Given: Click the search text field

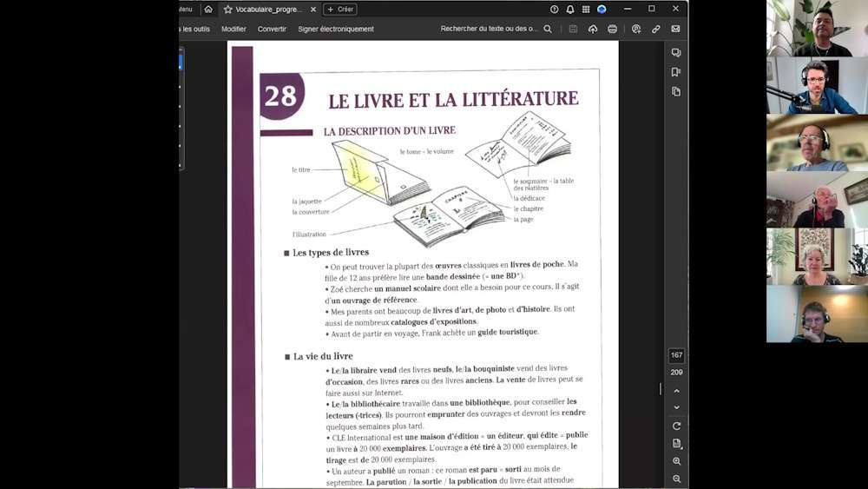Looking at the screenshot, I should point(489,29).
